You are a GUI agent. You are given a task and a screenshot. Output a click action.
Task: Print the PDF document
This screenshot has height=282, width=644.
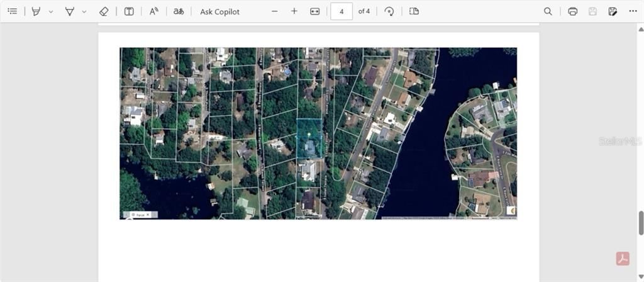coord(572,11)
